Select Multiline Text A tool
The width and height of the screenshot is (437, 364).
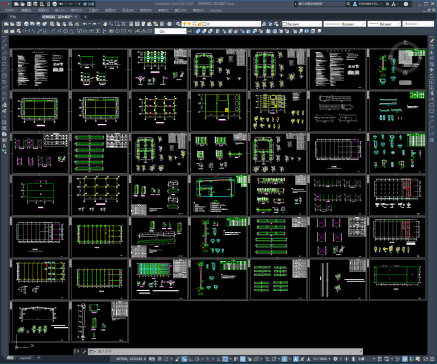(4, 146)
